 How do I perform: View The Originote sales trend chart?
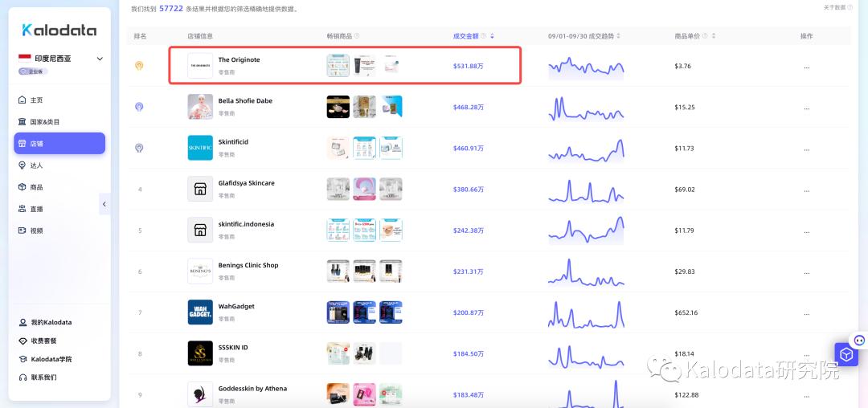click(586, 67)
